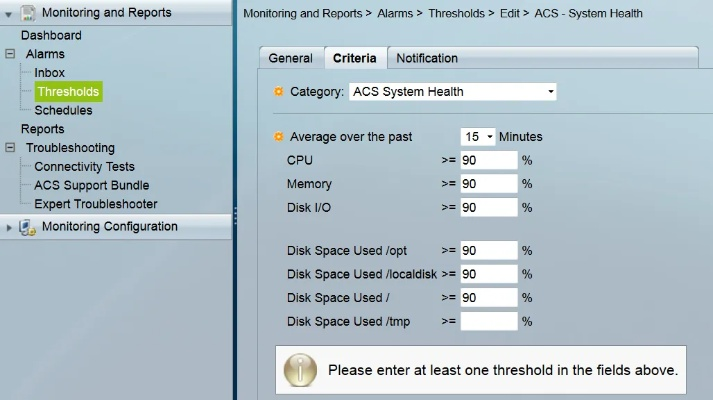Click the information icon in message box

[x=300, y=370]
